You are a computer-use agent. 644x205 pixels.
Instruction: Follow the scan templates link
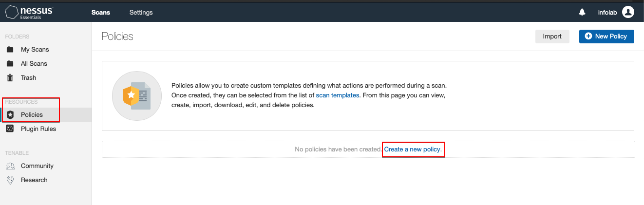point(338,95)
